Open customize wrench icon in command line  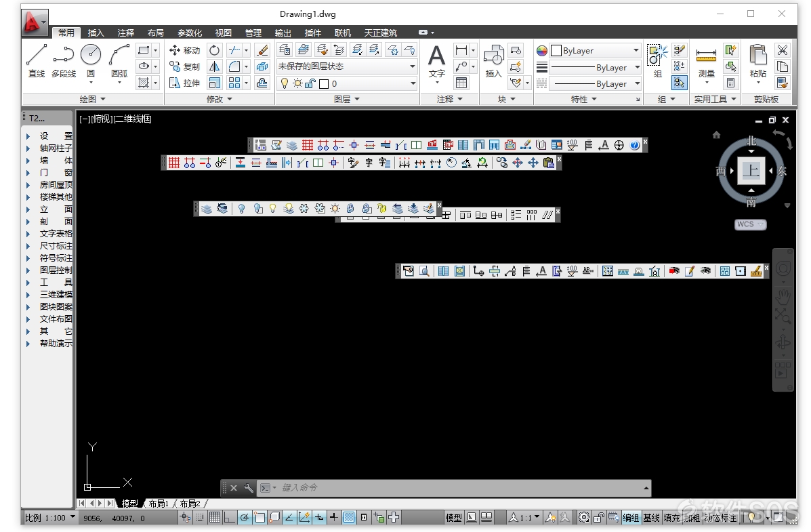(x=249, y=487)
